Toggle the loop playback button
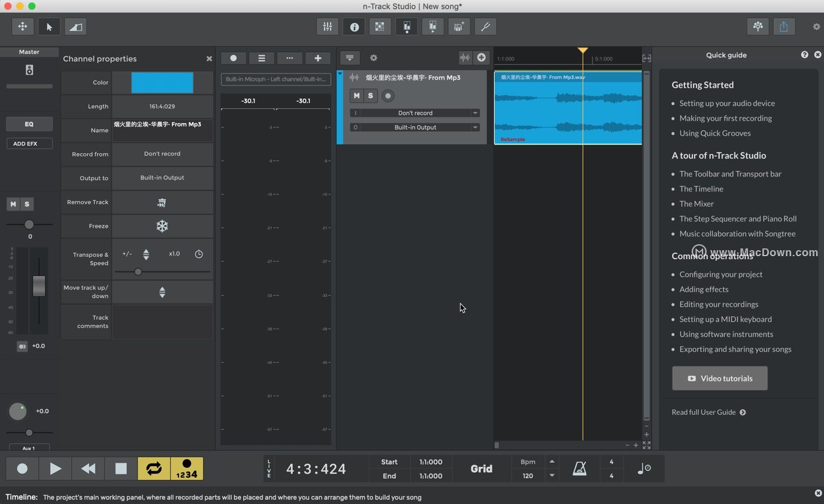 coord(154,469)
